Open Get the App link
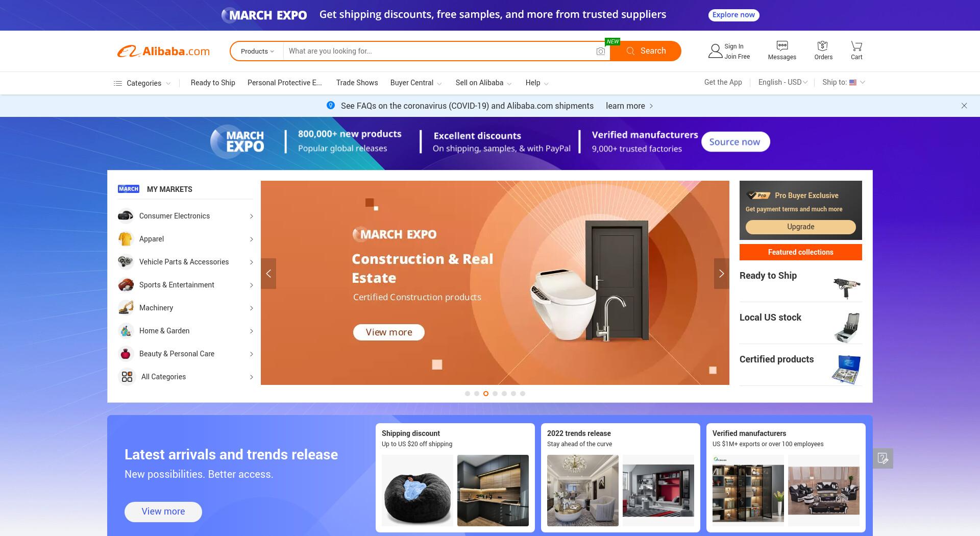Screen dimensions: 980x536 tap(723, 82)
